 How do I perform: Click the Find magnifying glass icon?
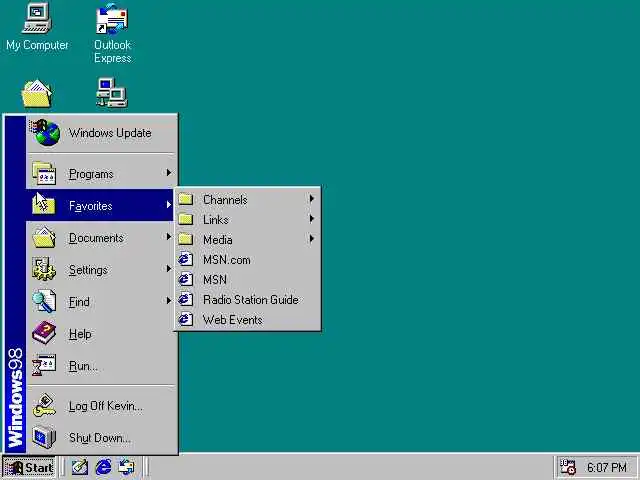(44, 301)
